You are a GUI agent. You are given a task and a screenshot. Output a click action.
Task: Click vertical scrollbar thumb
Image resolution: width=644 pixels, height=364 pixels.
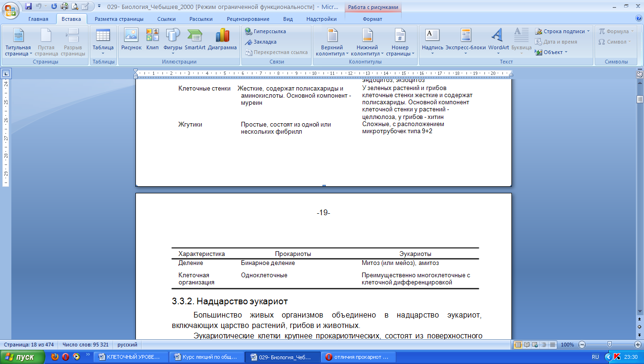coord(640,99)
